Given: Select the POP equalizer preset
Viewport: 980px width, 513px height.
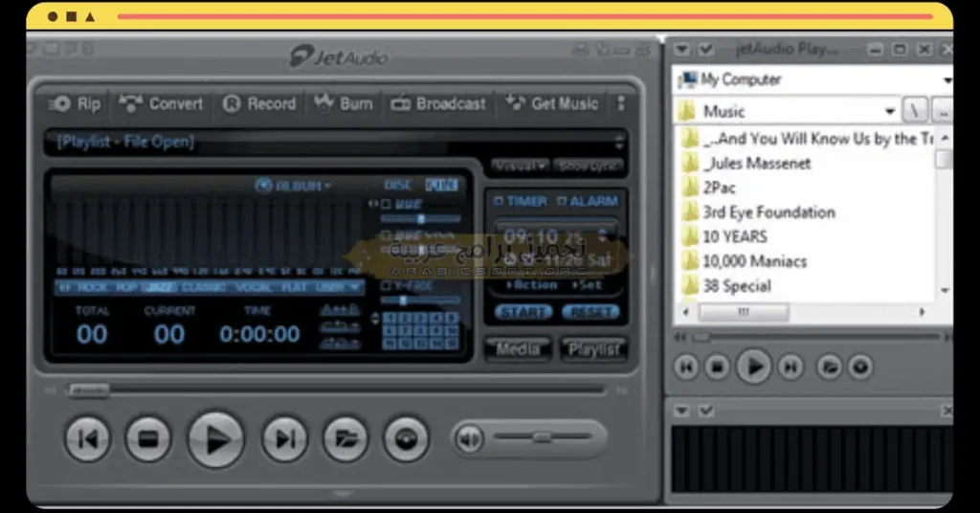Looking at the screenshot, I should [127, 287].
